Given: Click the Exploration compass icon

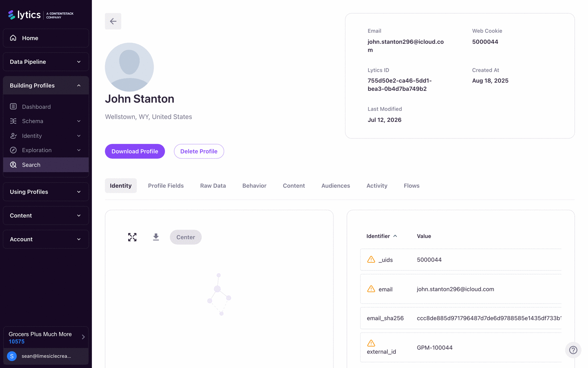Looking at the screenshot, I should coord(13,150).
